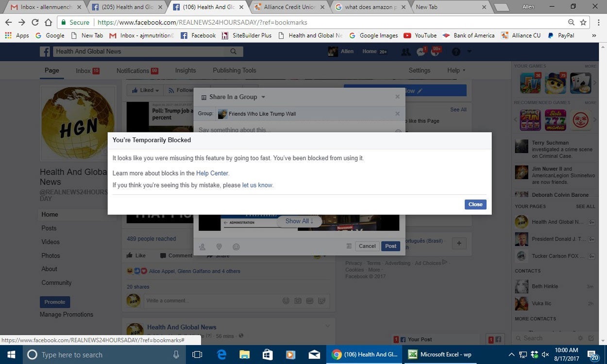
Task: Open the President Donald J. T... page shortcut
Action: 554,239
